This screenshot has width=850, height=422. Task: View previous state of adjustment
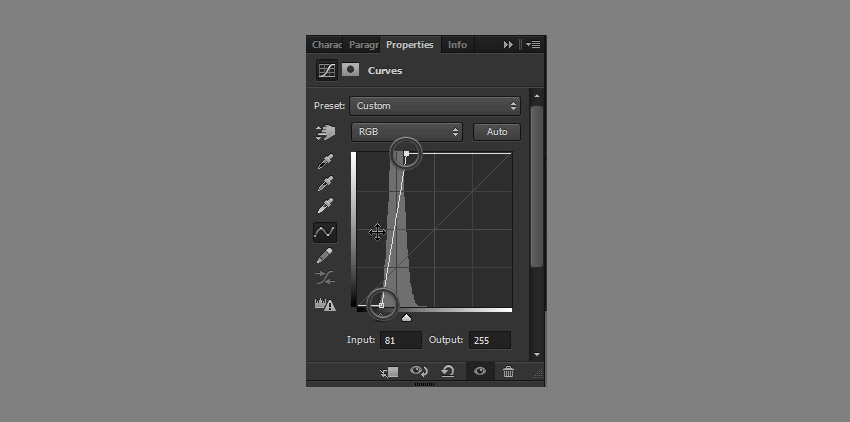coord(418,371)
